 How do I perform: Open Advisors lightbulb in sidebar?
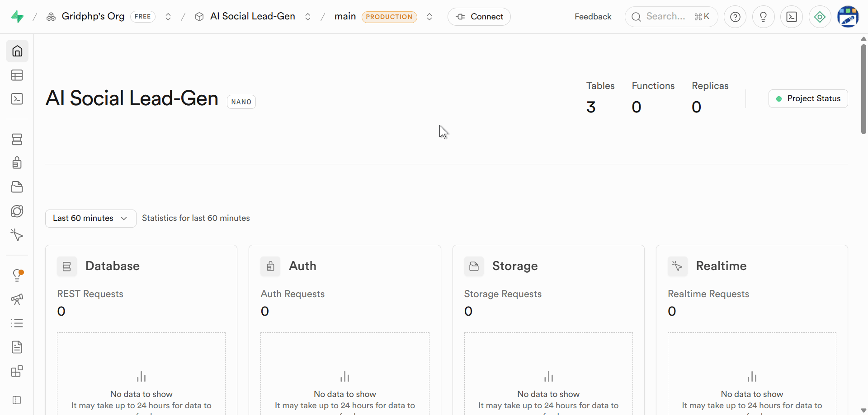click(x=17, y=275)
